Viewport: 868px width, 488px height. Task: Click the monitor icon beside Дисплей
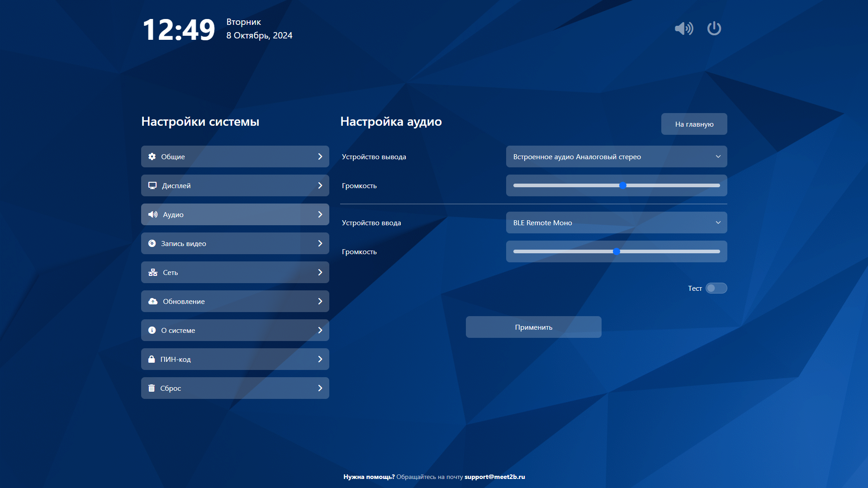tap(152, 185)
